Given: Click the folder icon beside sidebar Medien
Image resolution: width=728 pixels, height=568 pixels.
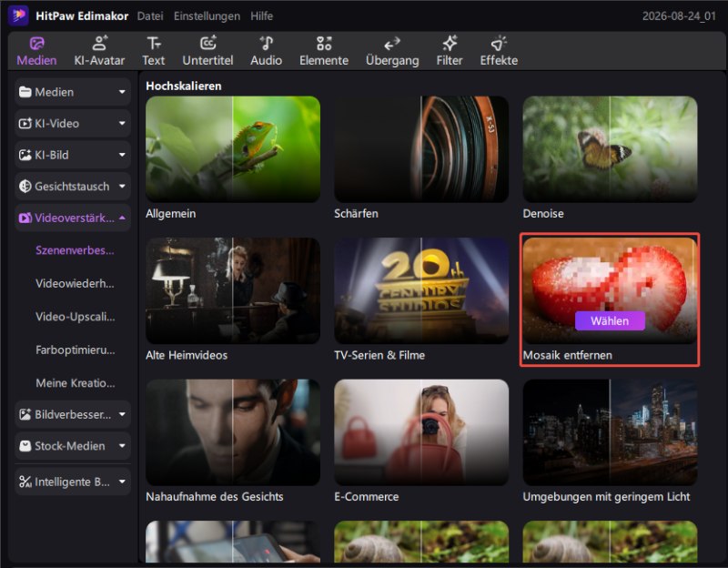Looking at the screenshot, I should pos(25,92).
